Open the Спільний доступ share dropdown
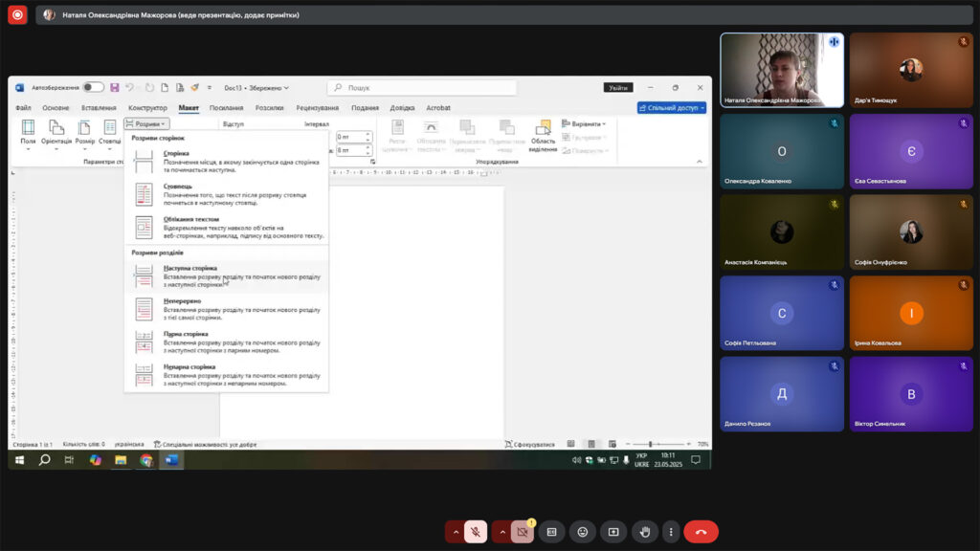Screen dimensions: 980x551 tap(672, 108)
